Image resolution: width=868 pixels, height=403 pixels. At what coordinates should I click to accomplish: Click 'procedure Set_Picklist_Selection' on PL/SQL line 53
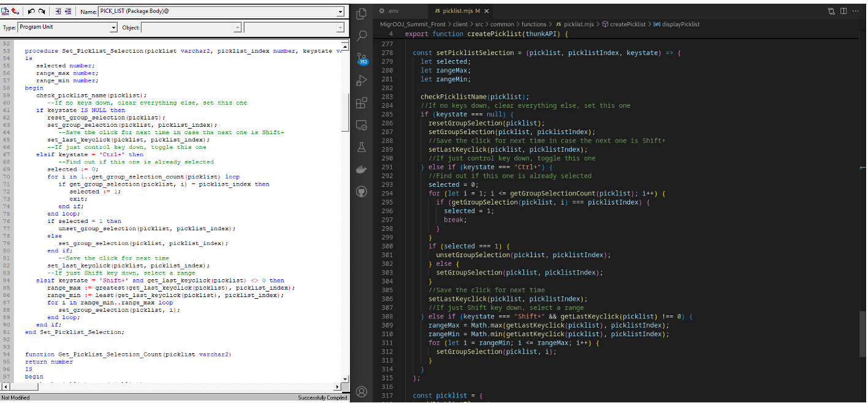[83, 51]
